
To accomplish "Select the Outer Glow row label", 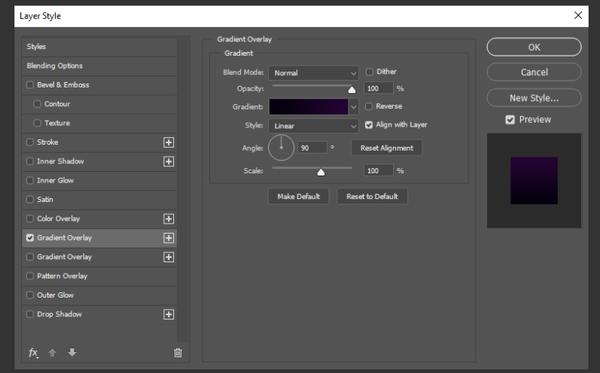I will [55, 295].
